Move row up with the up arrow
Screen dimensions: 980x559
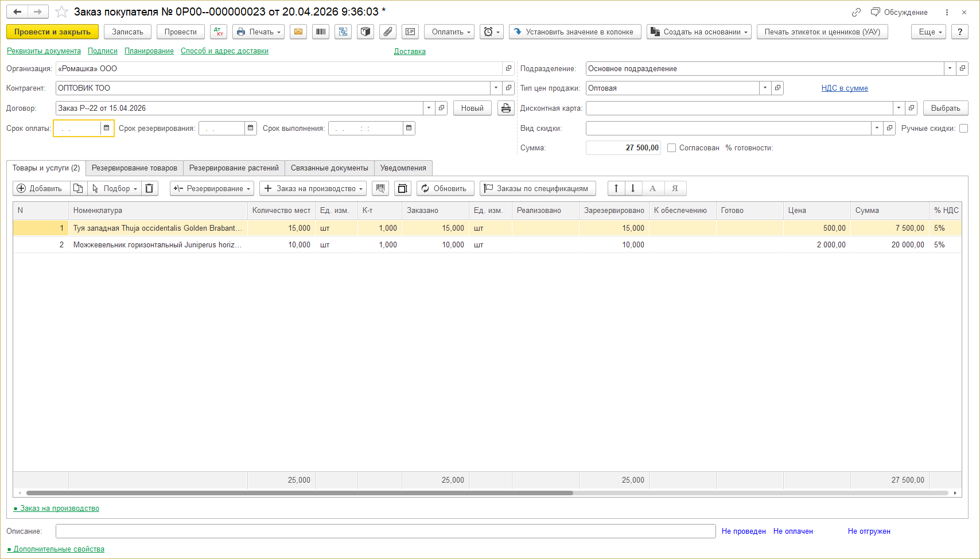coord(616,188)
